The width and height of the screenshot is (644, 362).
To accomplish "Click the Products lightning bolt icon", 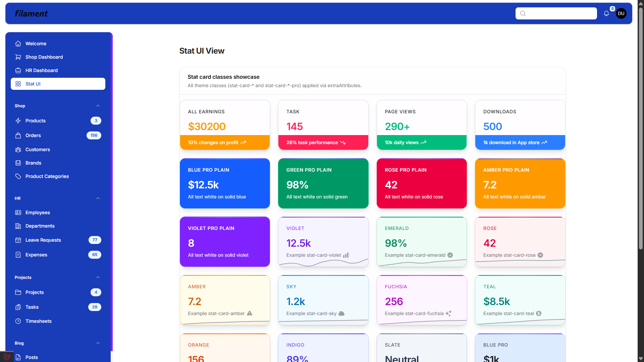I will [18, 121].
